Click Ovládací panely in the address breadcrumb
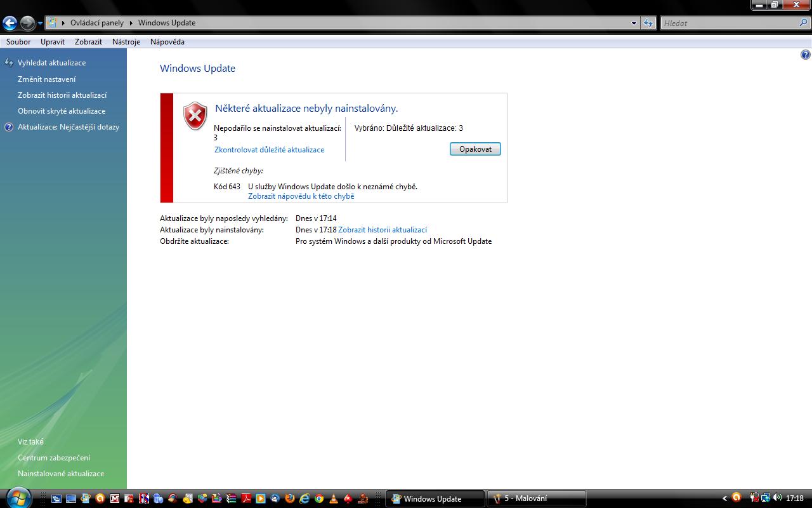This screenshot has width=812, height=508. click(96, 23)
